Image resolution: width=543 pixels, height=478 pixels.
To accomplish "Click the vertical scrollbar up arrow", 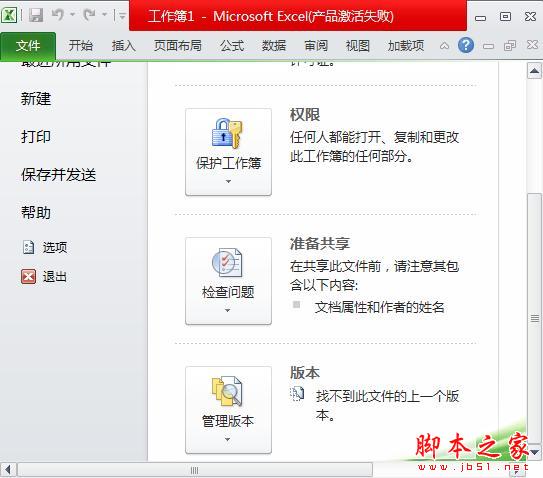I will (x=534, y=71).
